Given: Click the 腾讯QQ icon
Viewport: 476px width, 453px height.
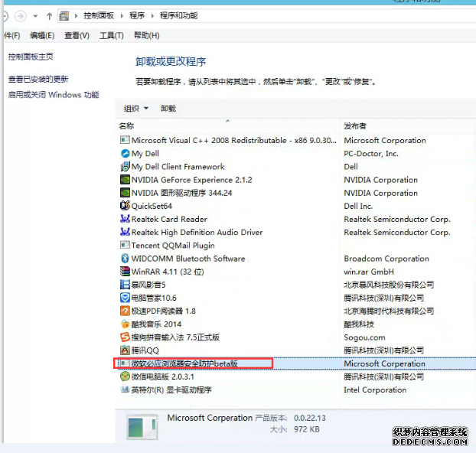Looking at the screenshot, I should pos(125,350).
